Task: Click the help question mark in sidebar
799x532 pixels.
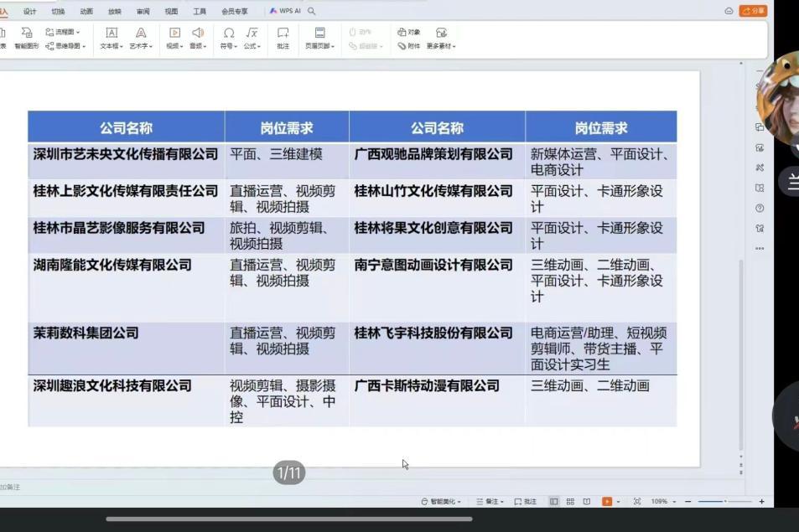Action: 760,208
